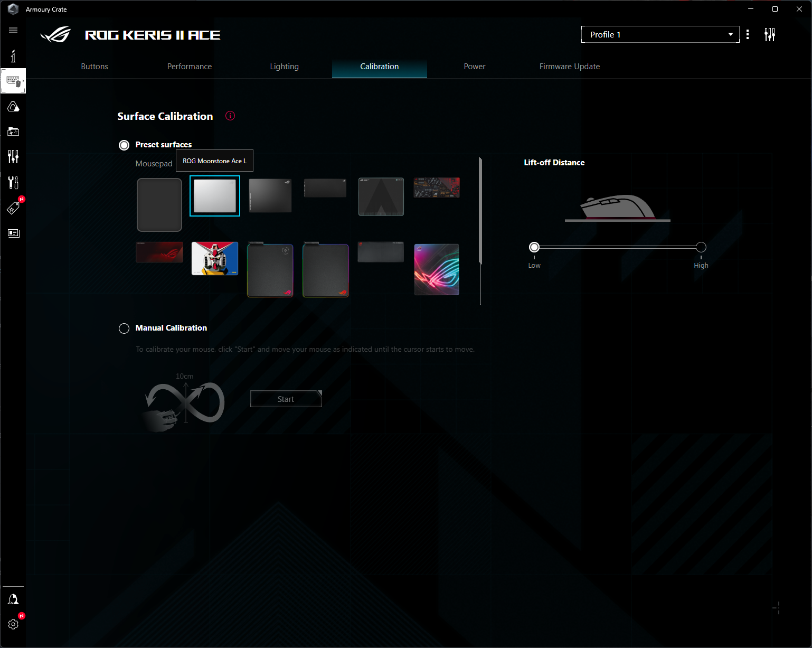Click the Lift-off Distance heading
The height and width of the screenshot is (648, 812).
tap(554, 163)
